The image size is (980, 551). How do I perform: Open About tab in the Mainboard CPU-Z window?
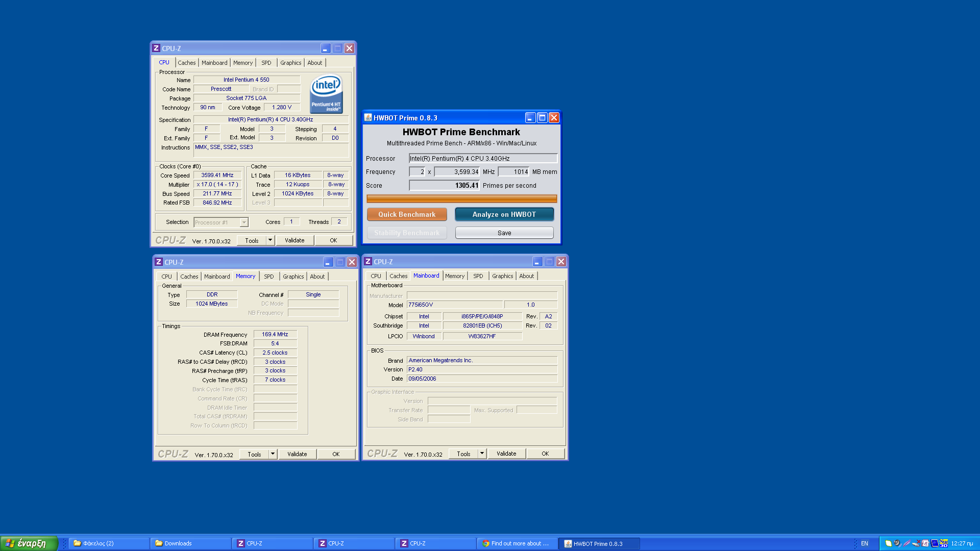(527, 276)
